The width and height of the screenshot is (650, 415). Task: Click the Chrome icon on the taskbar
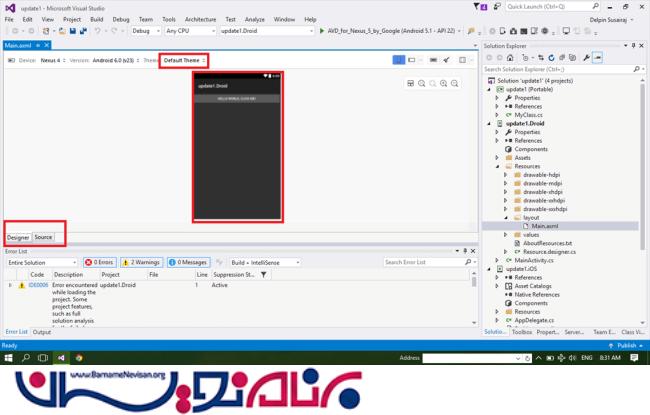coord(78,357)
